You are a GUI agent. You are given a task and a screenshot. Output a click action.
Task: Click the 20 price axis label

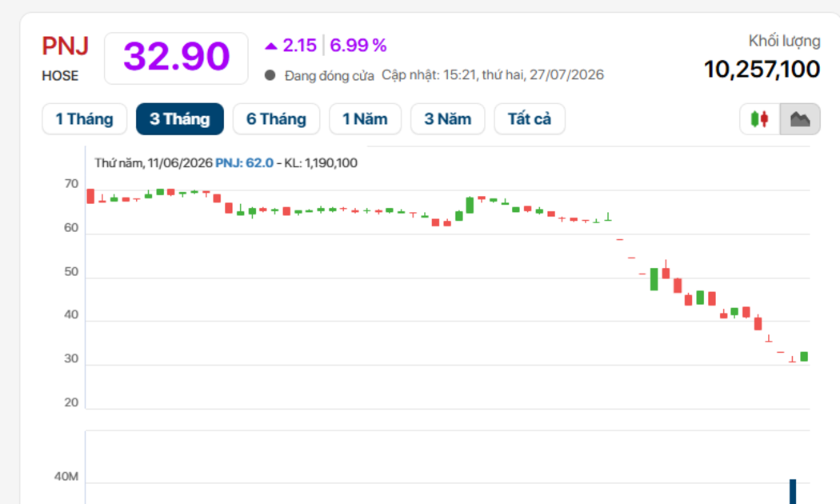[71, 402]
